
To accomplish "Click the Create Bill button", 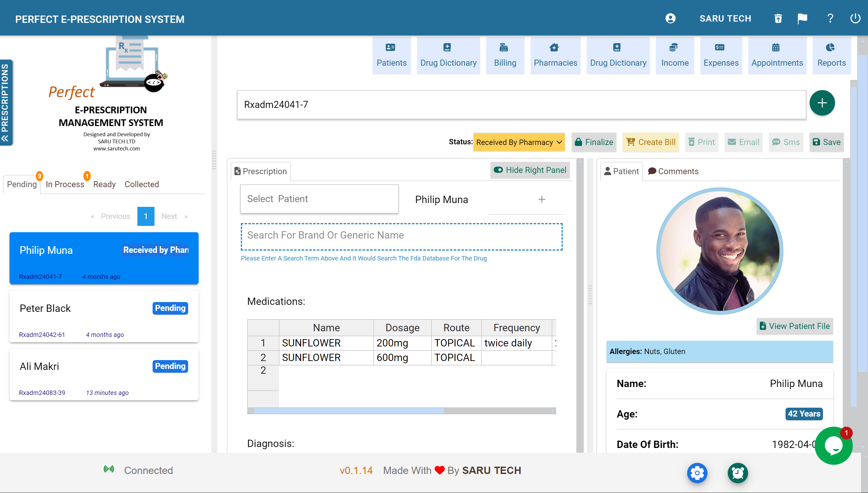I will [x=650, y=142].
